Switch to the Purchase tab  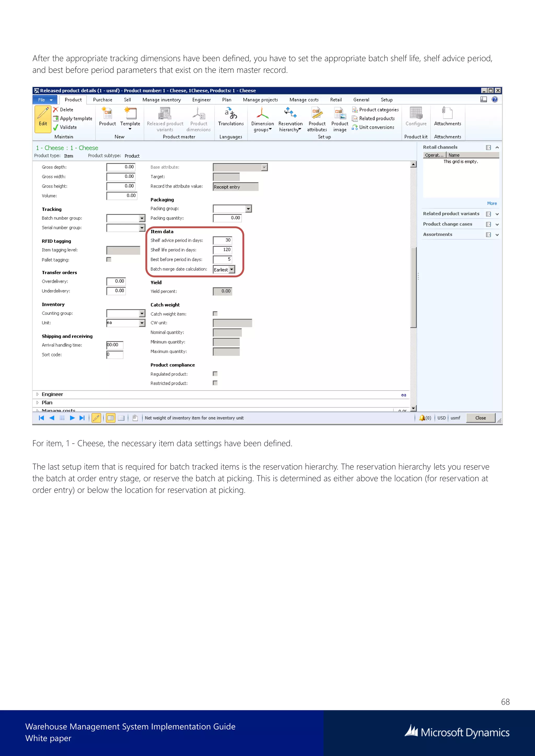click(x=102, y=100)
